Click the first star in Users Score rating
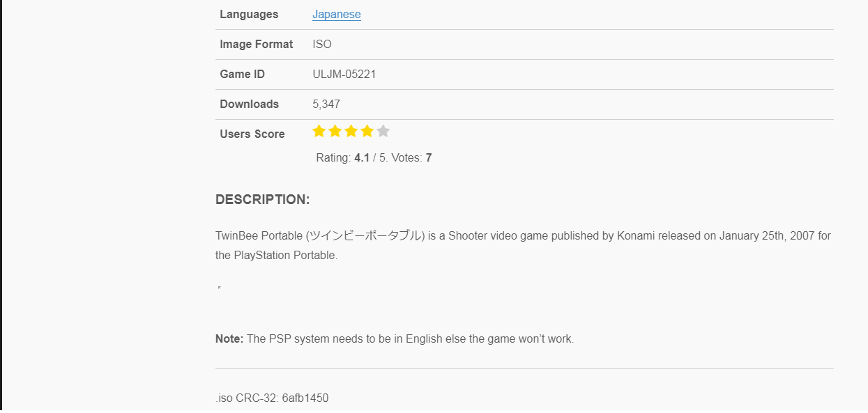 coord(319,131)
